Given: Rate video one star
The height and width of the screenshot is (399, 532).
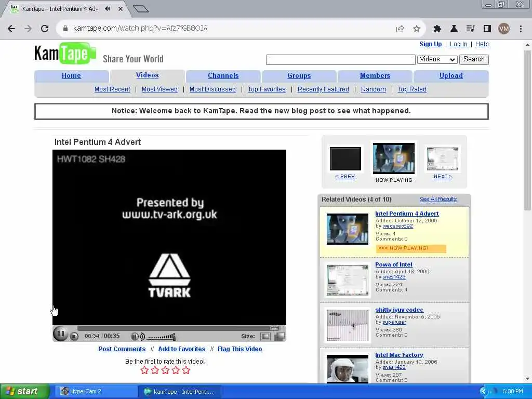Looking at the screenshot, I should pos(144,370).
